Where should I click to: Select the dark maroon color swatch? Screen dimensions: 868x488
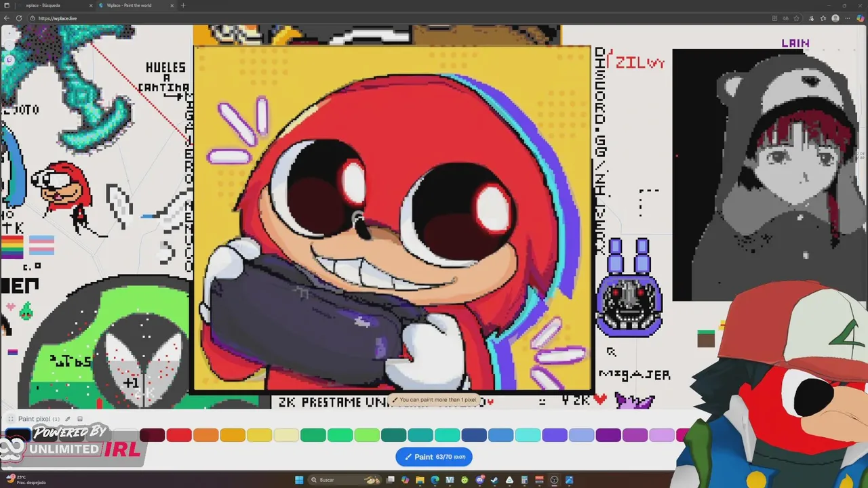[x=153, y=435]
